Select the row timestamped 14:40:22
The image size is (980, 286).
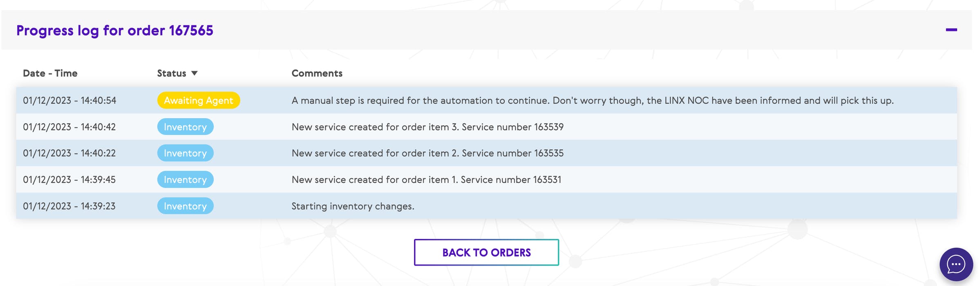coord(69,153)
